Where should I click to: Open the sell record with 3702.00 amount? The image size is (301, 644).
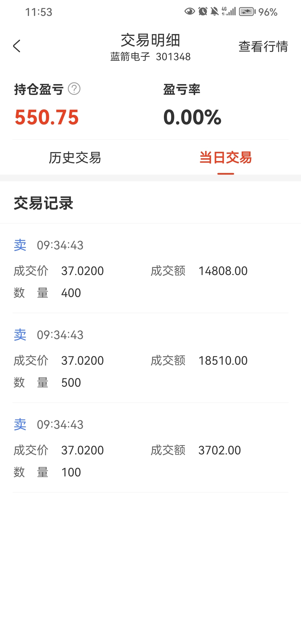[151, 448]
